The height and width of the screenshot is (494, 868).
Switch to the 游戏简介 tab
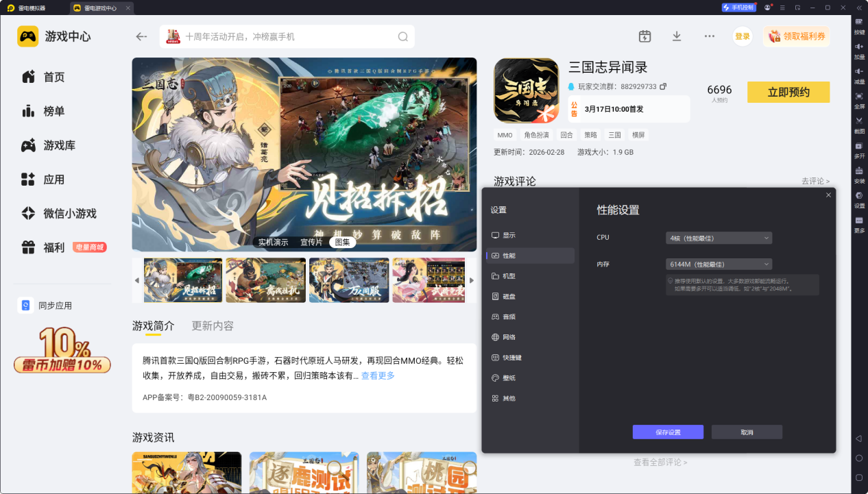point(153,325)
